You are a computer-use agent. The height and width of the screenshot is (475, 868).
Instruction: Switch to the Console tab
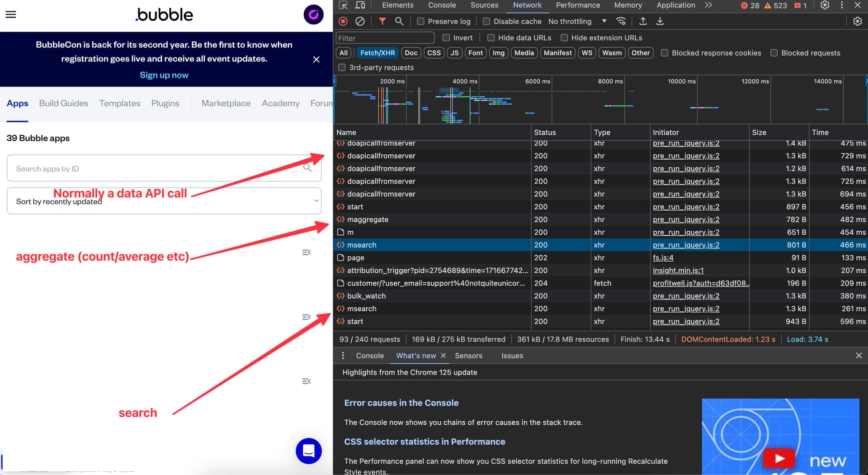[x=442, y=5]
